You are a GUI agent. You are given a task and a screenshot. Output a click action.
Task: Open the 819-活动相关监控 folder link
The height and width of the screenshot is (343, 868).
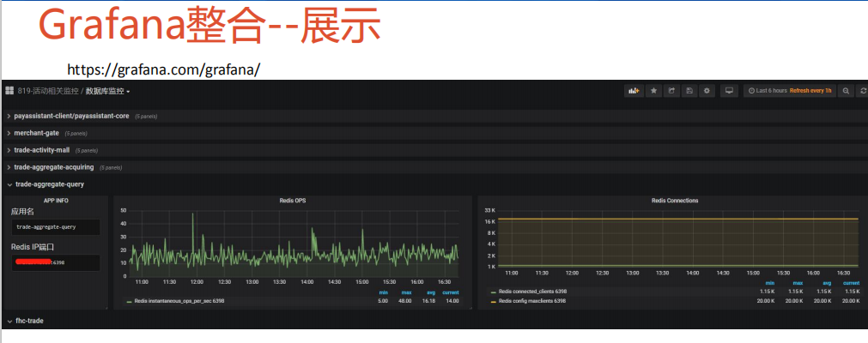click(48, 91)
